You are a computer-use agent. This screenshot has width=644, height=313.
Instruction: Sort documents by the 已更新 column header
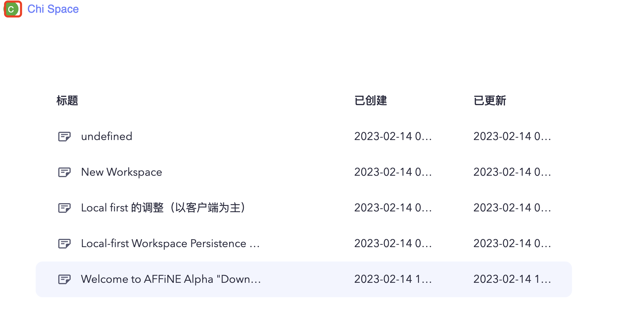click(490, 101)
